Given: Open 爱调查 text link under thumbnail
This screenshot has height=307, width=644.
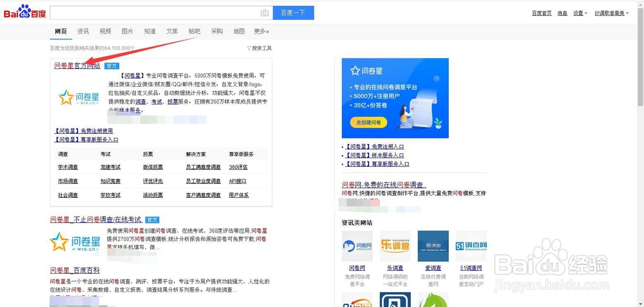Looking at the screenshot, I should tap(433, 268).
